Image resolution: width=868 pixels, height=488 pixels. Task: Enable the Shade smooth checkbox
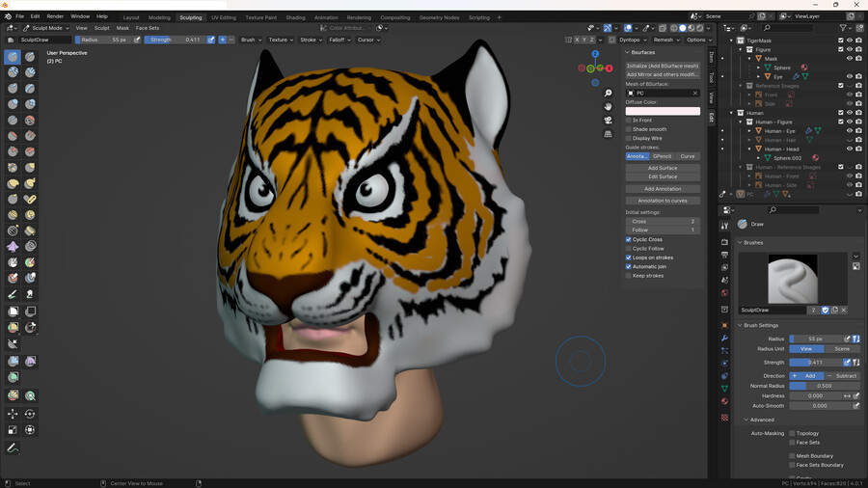629,129
